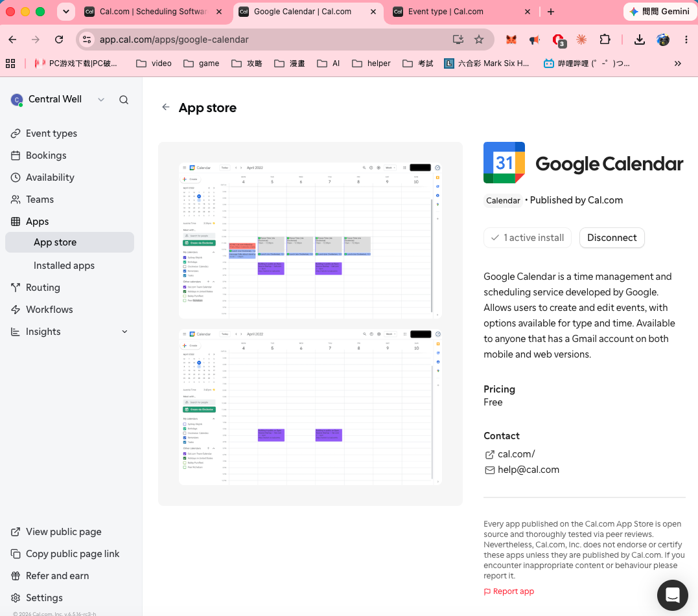The image size is (698, 616).
Task: Open Chrome three-dot menu
Action: (686, 40)
